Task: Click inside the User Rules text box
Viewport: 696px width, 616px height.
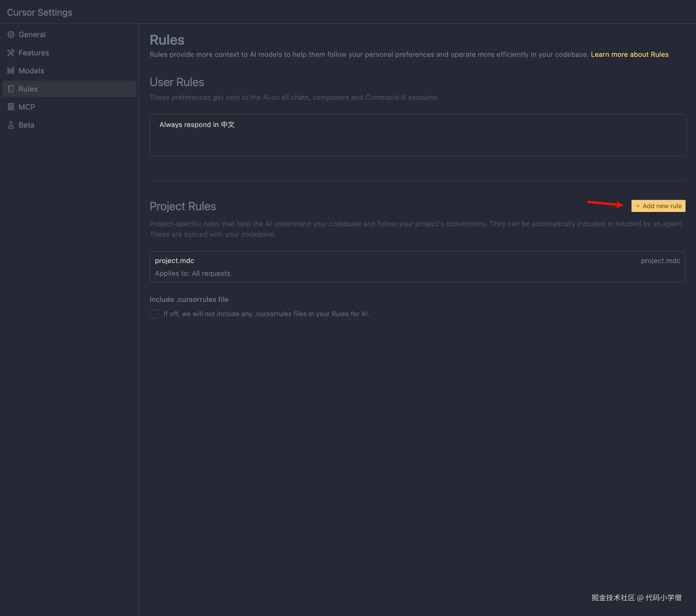Action: [x=418, y=135]
